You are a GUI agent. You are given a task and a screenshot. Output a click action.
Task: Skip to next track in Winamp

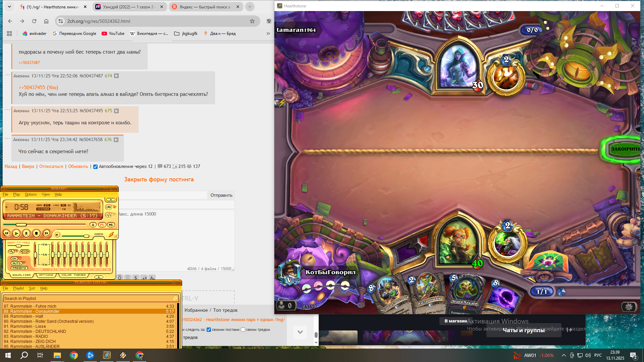click(x=46, y=233)
